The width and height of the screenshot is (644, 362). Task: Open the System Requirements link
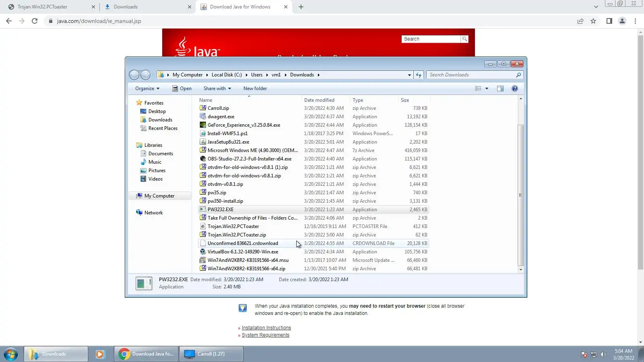coord(266,335)
